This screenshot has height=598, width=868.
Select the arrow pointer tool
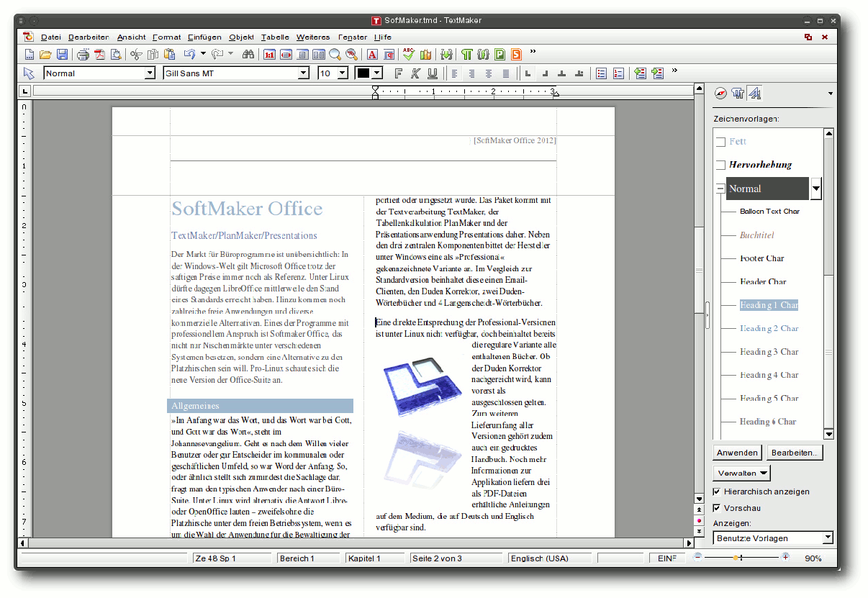coord(29,73)
